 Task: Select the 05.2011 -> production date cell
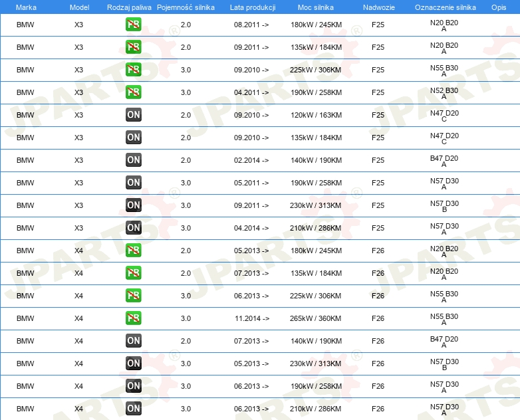pos(251,183)
